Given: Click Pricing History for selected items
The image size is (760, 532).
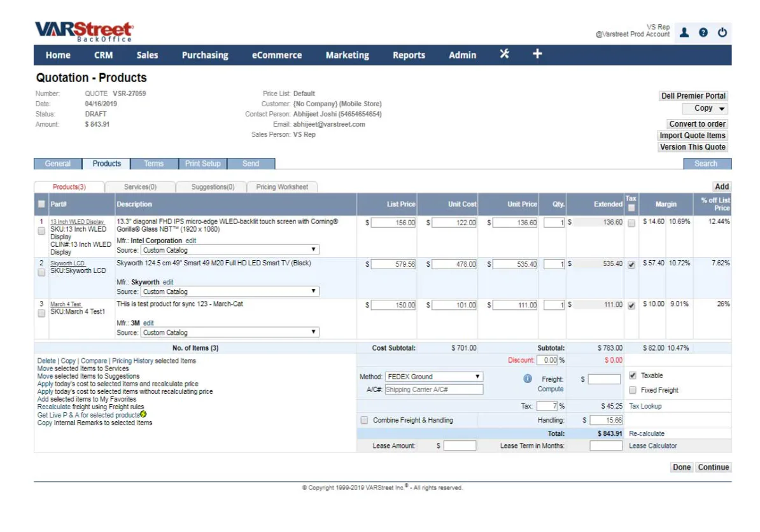Looking at the screenshot, I should [132, 361].
